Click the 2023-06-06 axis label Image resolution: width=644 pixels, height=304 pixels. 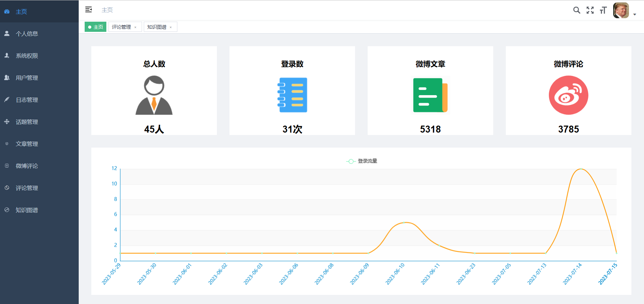[x=289, y=274]
